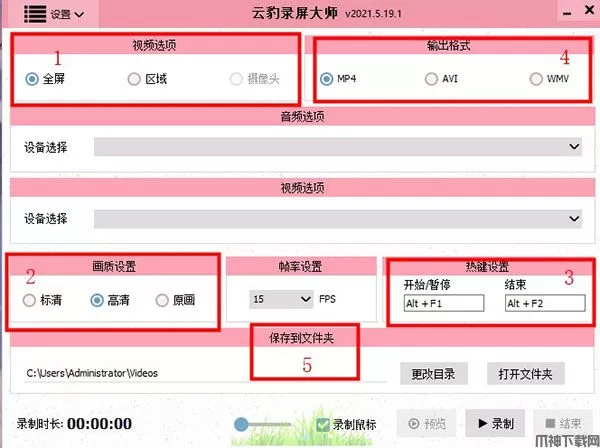Stop recording with the 结束 button
The image size is (600, 448).
click(x=563, y=424)
